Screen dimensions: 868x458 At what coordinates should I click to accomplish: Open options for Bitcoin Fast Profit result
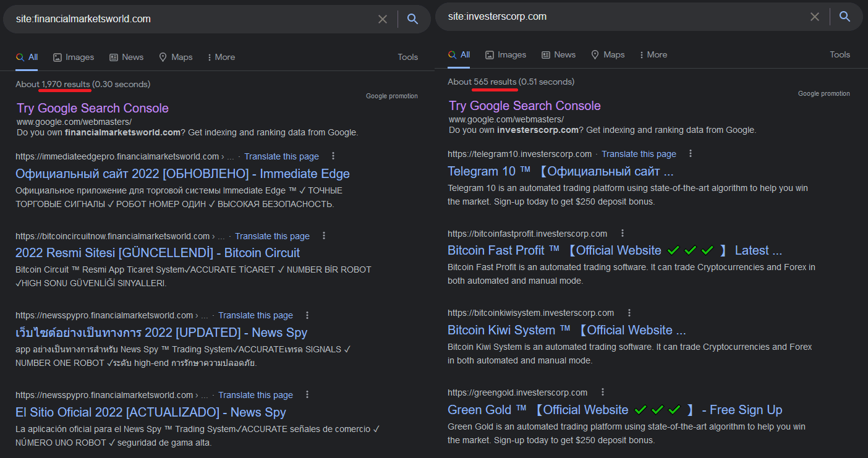coord(622,234)
